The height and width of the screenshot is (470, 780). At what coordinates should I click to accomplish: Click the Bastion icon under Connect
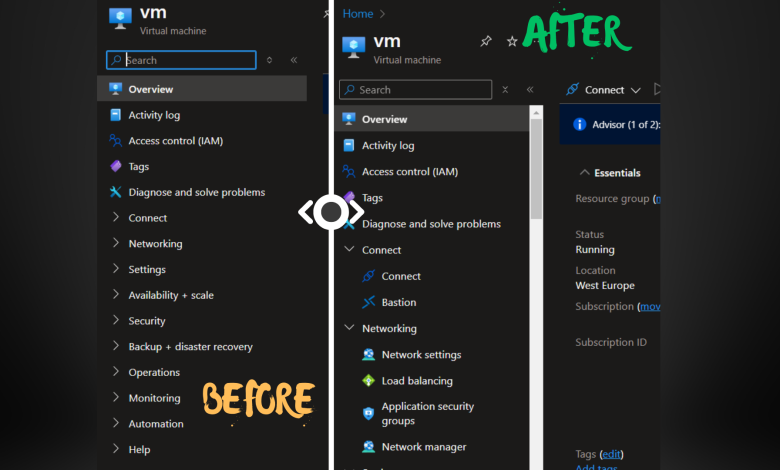(x=368, y=302)
